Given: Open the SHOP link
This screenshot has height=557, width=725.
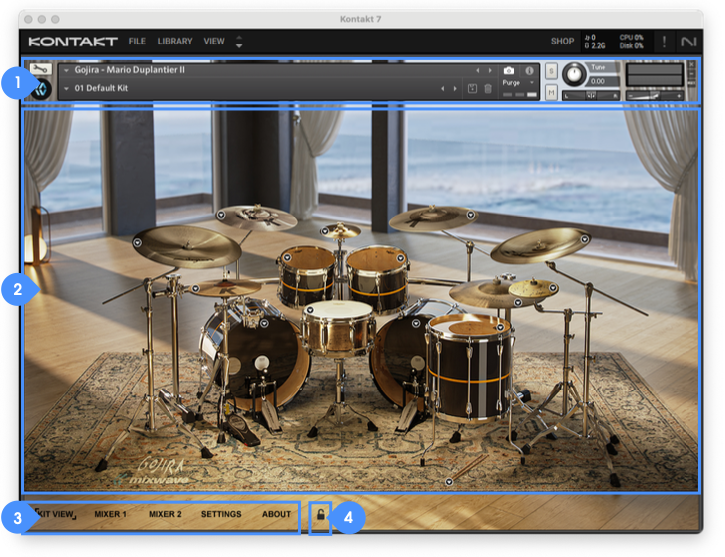Looking at the screenshot, I should click(x=562, y=41).
